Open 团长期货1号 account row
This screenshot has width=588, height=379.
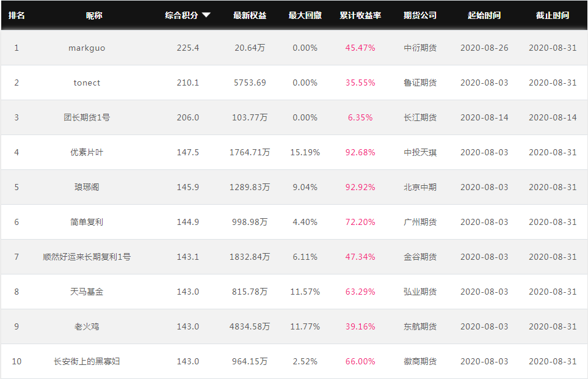click(x=87, y=117)
